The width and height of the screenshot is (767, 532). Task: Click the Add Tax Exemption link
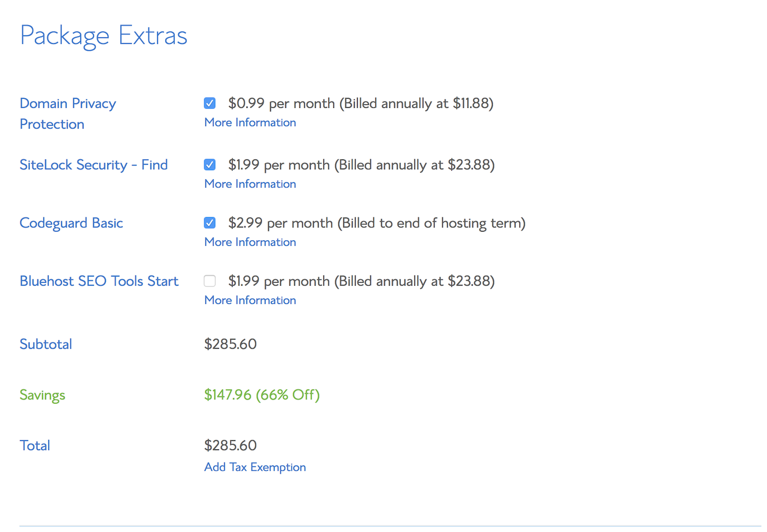(255, 467)
